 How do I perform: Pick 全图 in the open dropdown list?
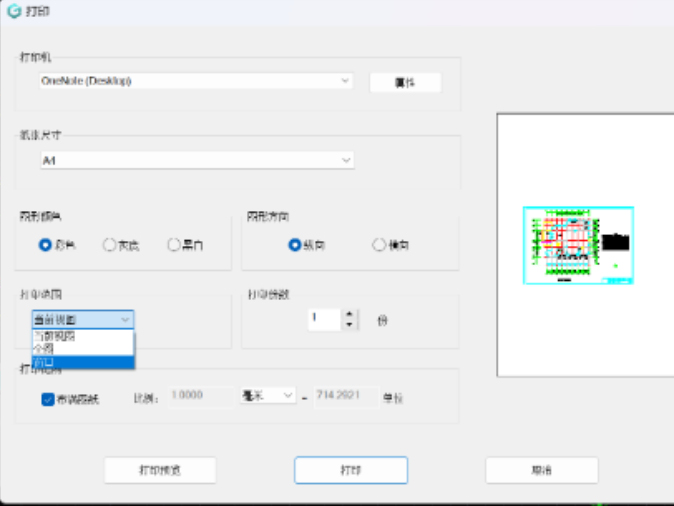point(83,349)
